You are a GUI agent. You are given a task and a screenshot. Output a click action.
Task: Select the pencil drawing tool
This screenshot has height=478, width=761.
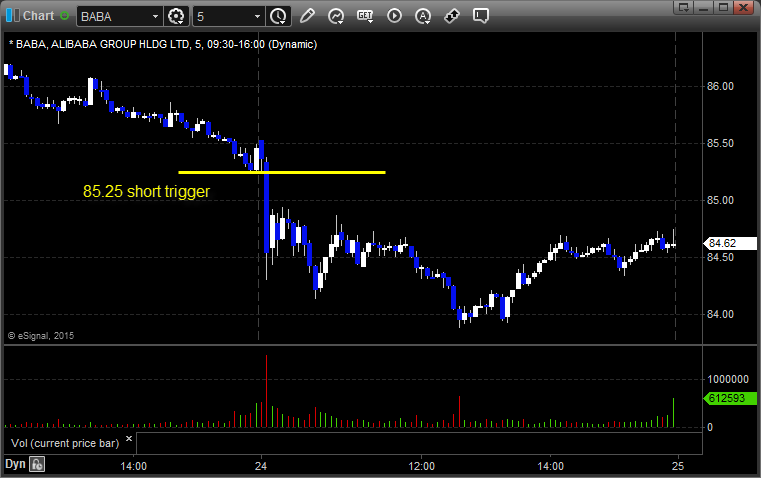pyautogui.click(x=307, y=16)
